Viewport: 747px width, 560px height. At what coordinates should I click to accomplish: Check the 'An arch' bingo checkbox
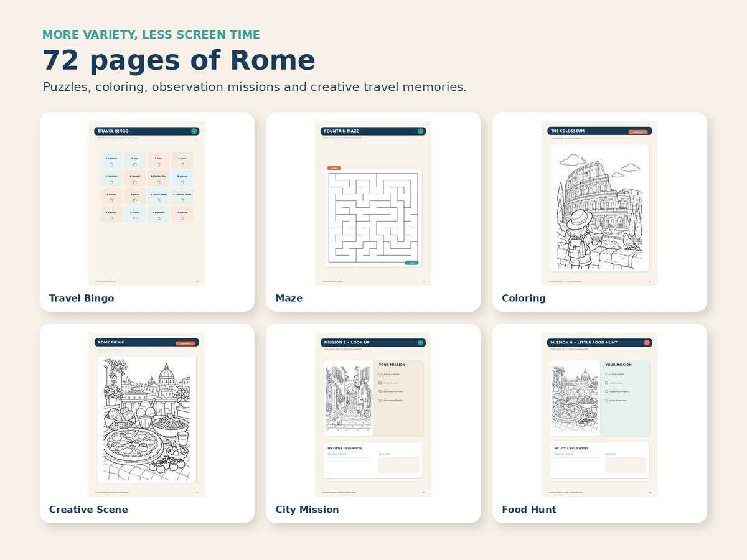point(135,200)
